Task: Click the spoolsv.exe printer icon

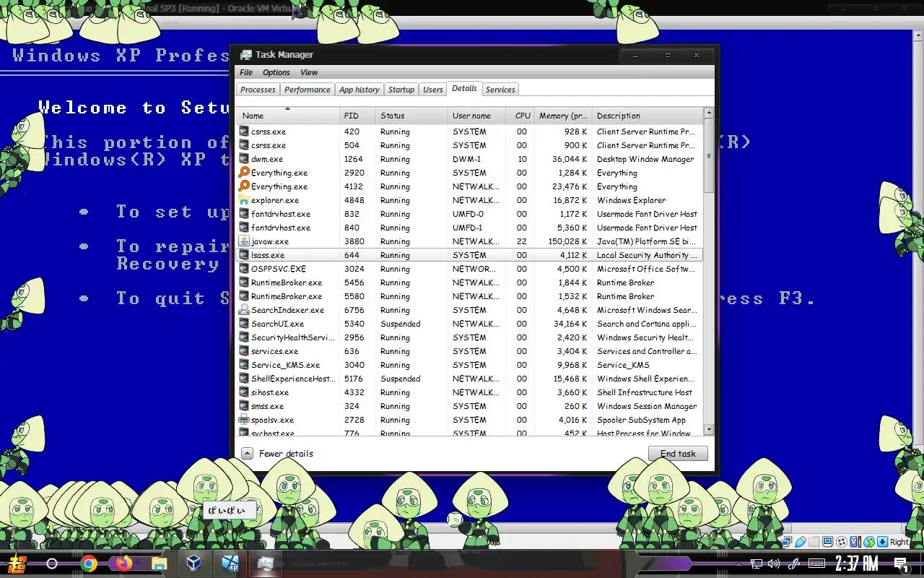Action: (244, 420)
